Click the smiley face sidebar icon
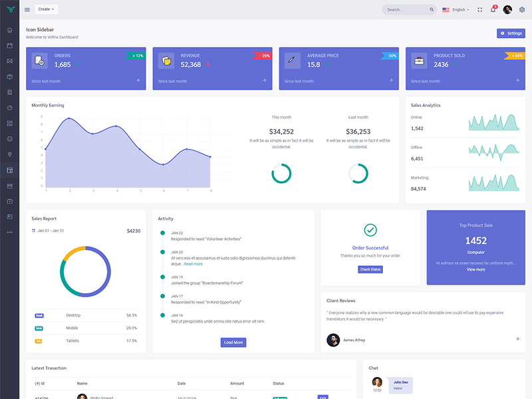The image size is (532, 399). (x=9, y=139)
